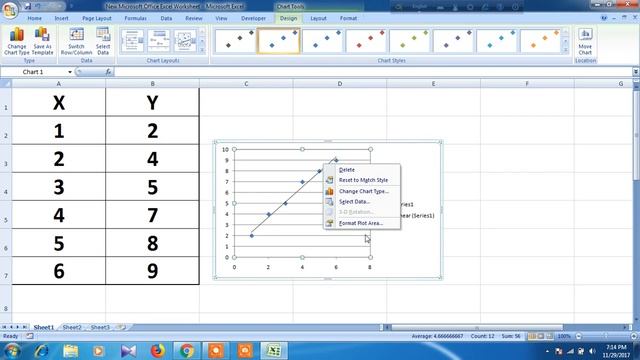Click the macro record icon in status bar
This screenshot has width=640, height=360.
pyautogui.click(x=29, y=336)
